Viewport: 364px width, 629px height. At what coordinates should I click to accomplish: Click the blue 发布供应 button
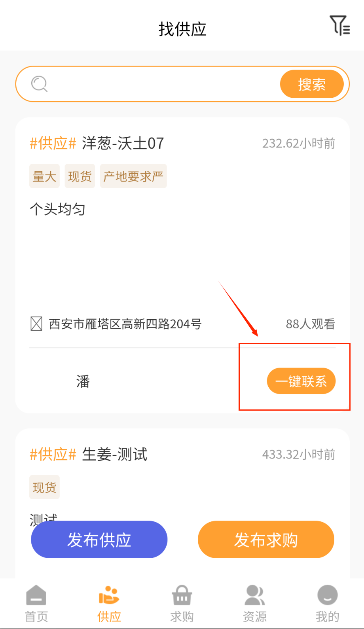(99, 540)
